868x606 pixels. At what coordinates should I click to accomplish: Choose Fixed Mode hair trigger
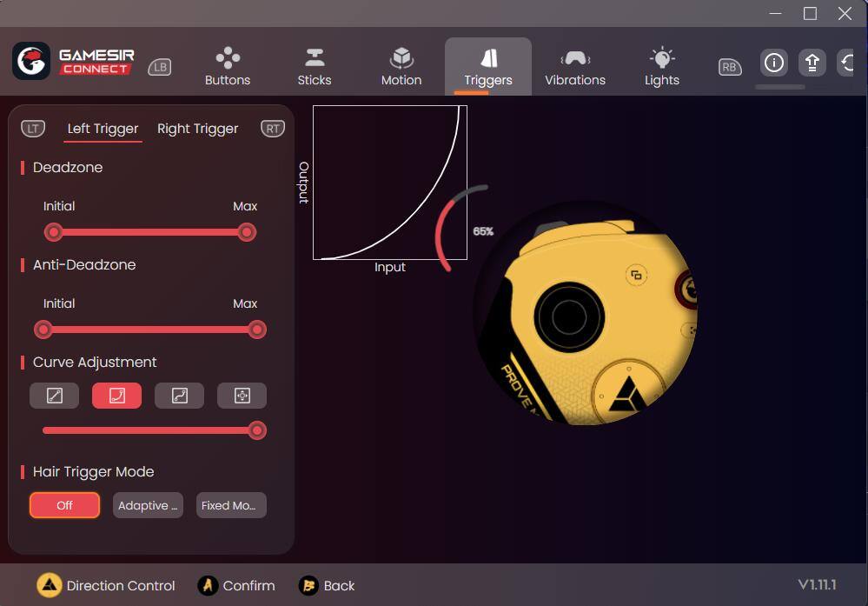tap(231, 505)
